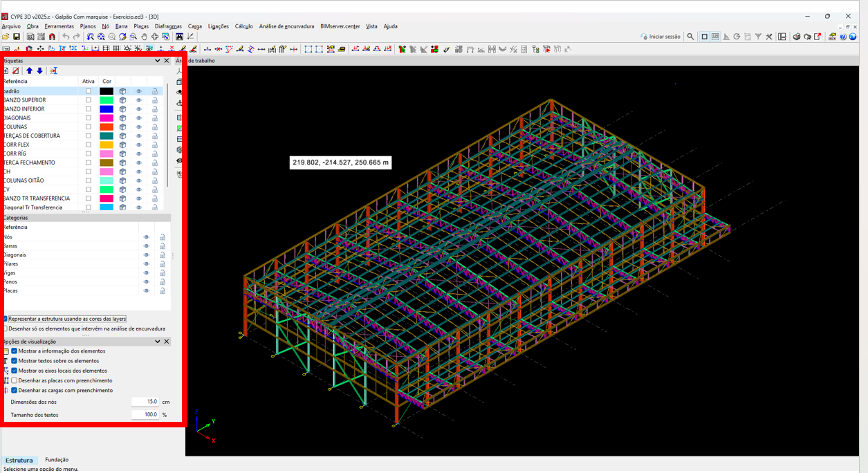Enable Desenhar as placas com preenchimento
The image size is (868, 473).
click(14, 380)
